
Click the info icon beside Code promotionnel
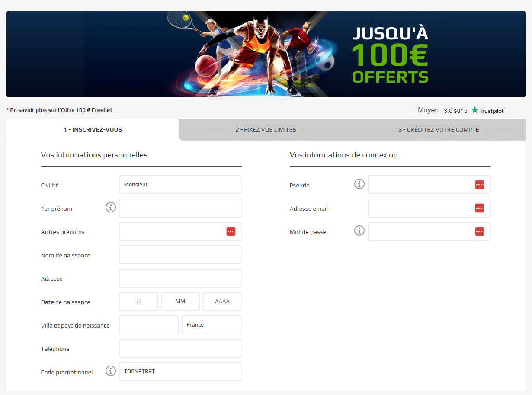point(111,371)
